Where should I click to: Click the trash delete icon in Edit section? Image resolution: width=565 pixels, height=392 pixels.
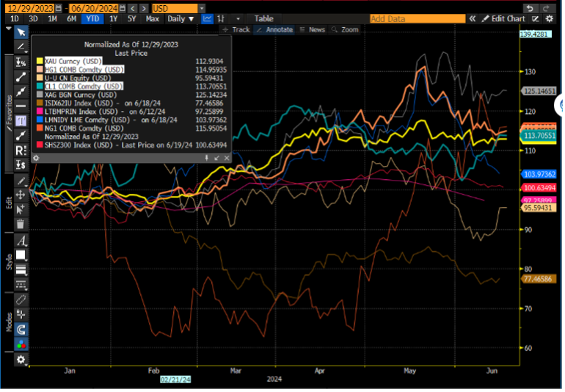click(x=21, y=223)
